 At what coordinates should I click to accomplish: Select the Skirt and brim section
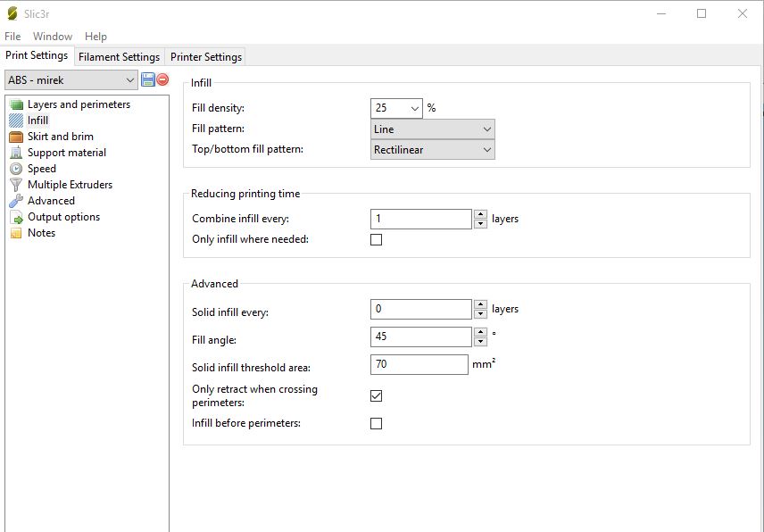[x=60, y=137]
